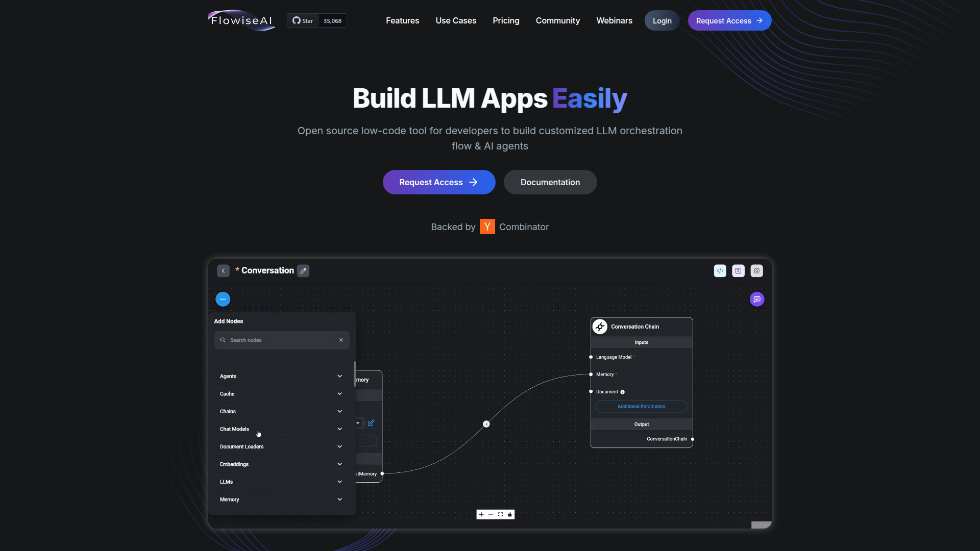Select the Features menu item
The image size is (980, 551).
[x=402, y=20]
